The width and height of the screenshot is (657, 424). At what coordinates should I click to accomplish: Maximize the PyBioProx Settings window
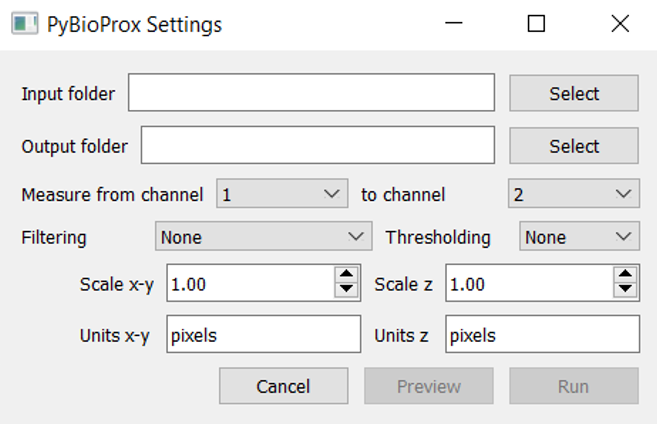pyautogui.click(x=536, y=24)
